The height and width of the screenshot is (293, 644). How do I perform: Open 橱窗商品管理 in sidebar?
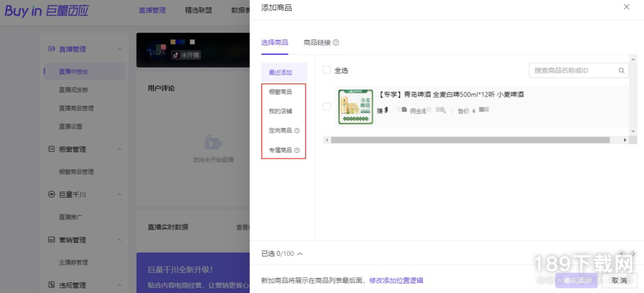click(76, 172)
